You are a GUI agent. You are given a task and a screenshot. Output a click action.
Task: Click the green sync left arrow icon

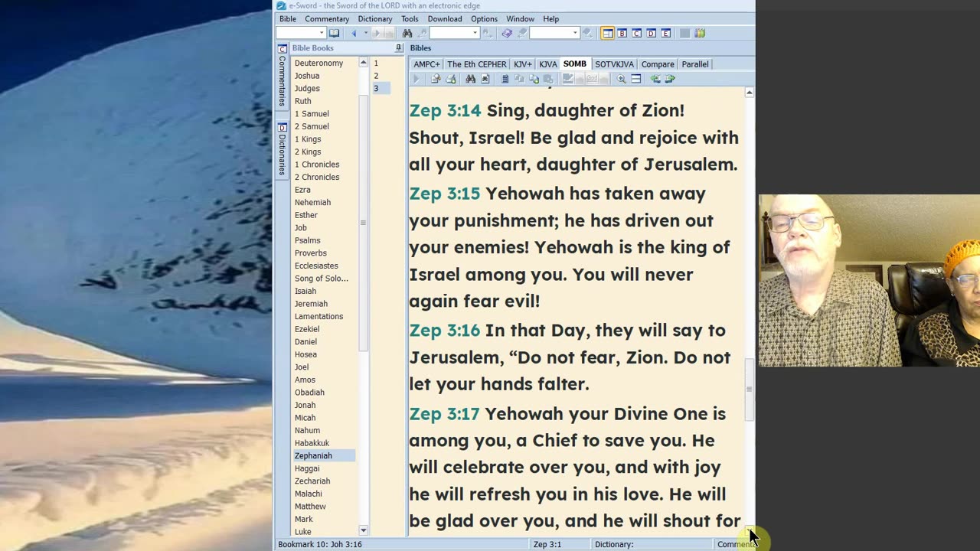[x=655, y=79]
